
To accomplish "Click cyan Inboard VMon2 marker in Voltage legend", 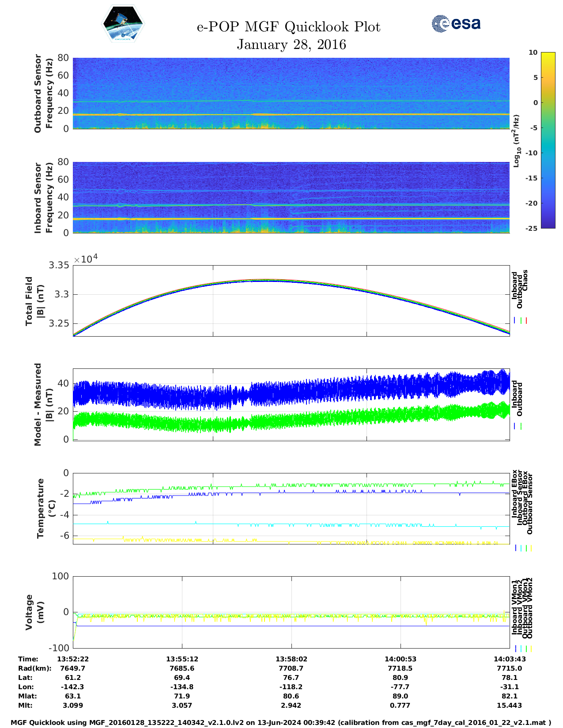I will pos(521,649).
